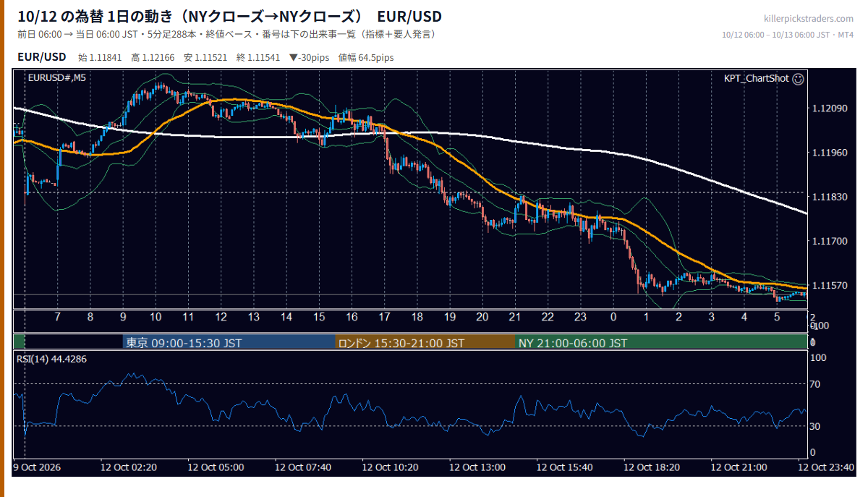Click the hour axis label 15
868x497 pixels.
319,317
